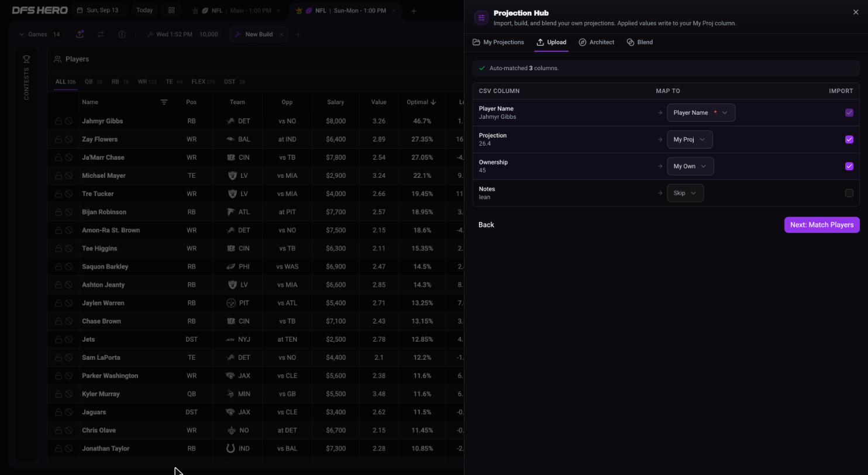Uncheck import for Projection column
Screen dimensions: 868x475
849,139
